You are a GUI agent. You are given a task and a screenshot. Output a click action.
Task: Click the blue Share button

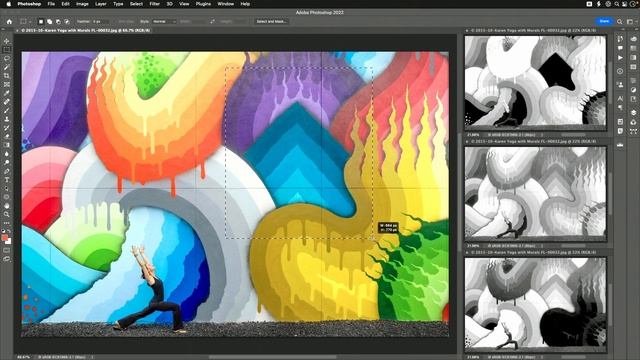(x=604, y=21)
